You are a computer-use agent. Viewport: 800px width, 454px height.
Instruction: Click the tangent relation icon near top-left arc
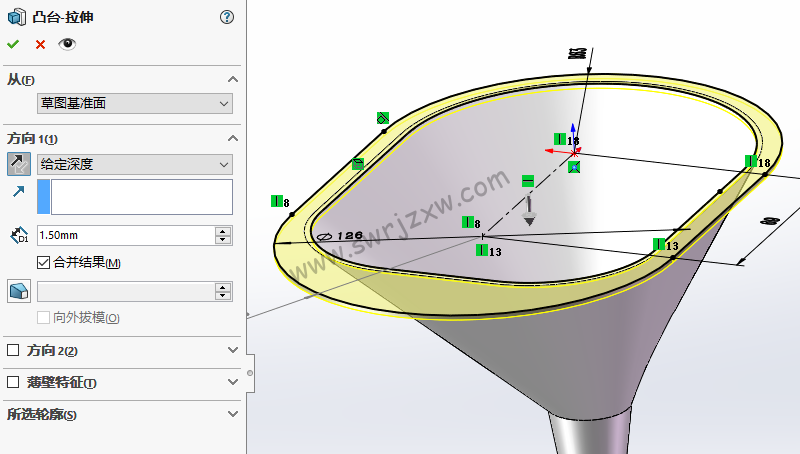point(383,118)
